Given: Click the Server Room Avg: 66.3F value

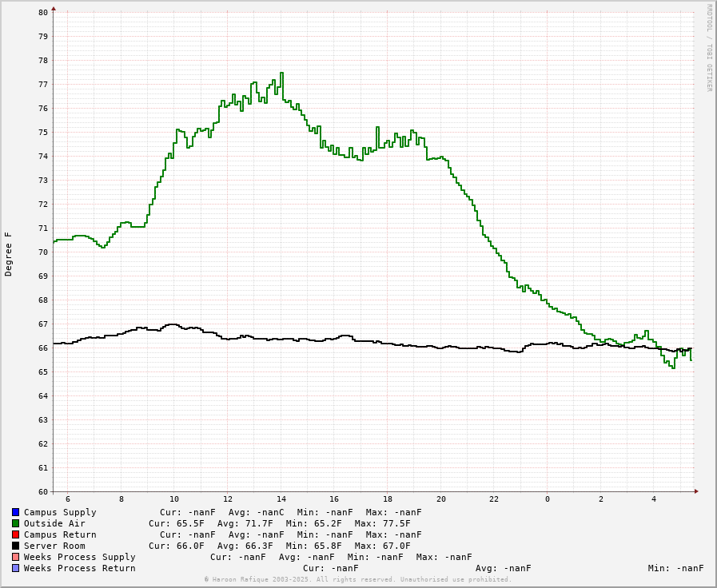Looking at the screenshot, I should [x=245, y=546].
